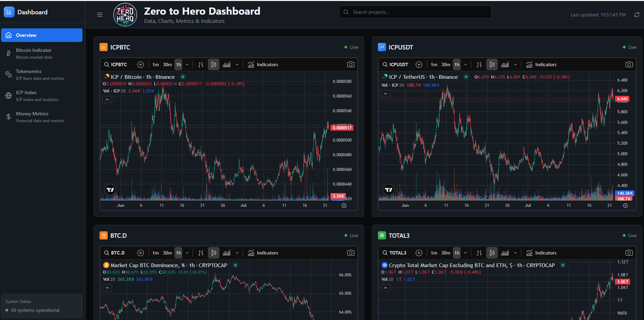Take a snapshot of the TOTAL3 chart
Image resolution: width=644 pixels, height=320 pixels.
tap(629, 253)
